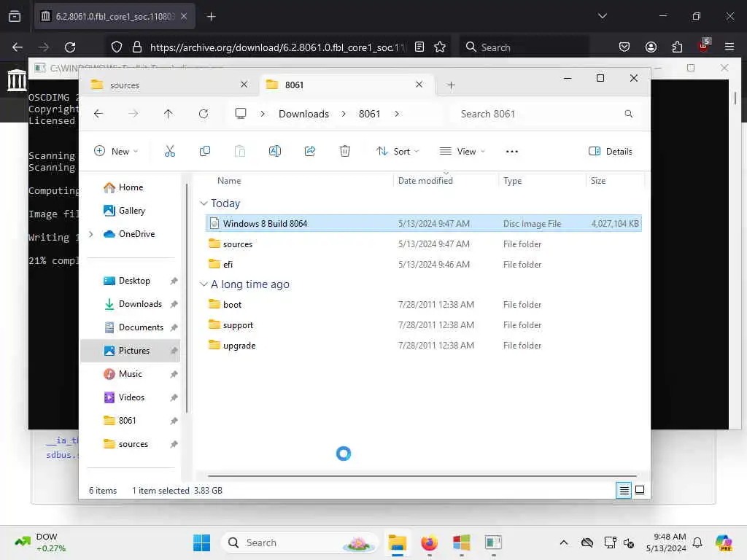Click the This PC monitor icon in address bar

point(241,114)
